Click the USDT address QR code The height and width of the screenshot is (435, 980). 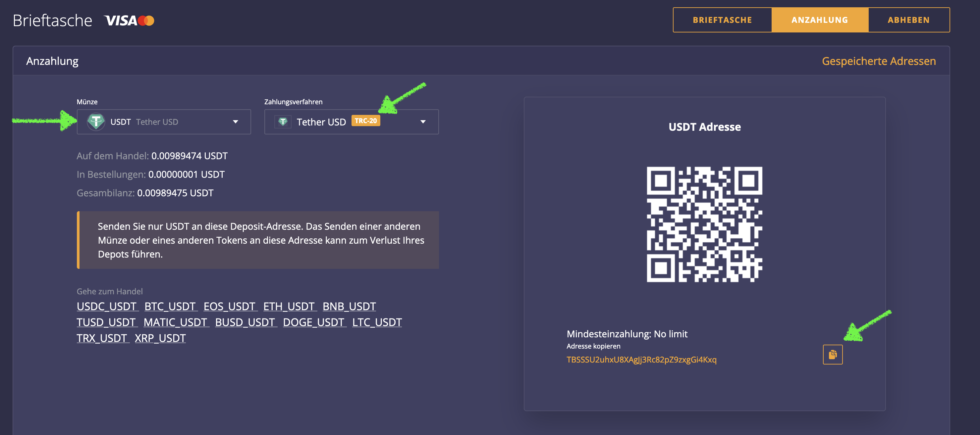tap(705, 224)
